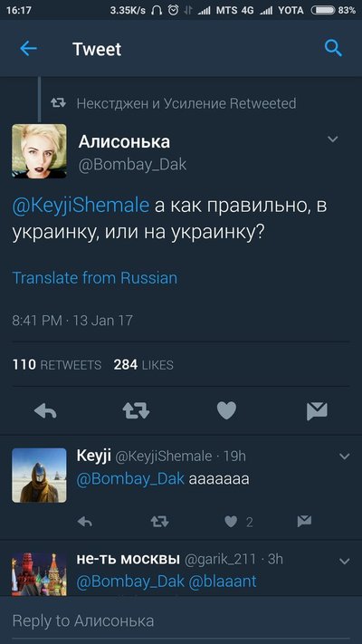Screen dimensions: 362x644
Task: Reply to Алисонька's main tweet
Action: [x=45, y=410]
